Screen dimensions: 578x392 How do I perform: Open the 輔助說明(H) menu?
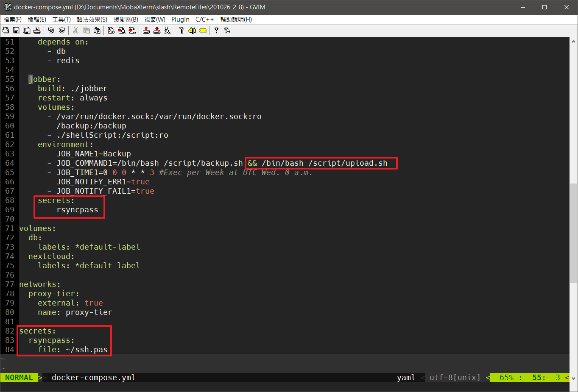(236, 19)
